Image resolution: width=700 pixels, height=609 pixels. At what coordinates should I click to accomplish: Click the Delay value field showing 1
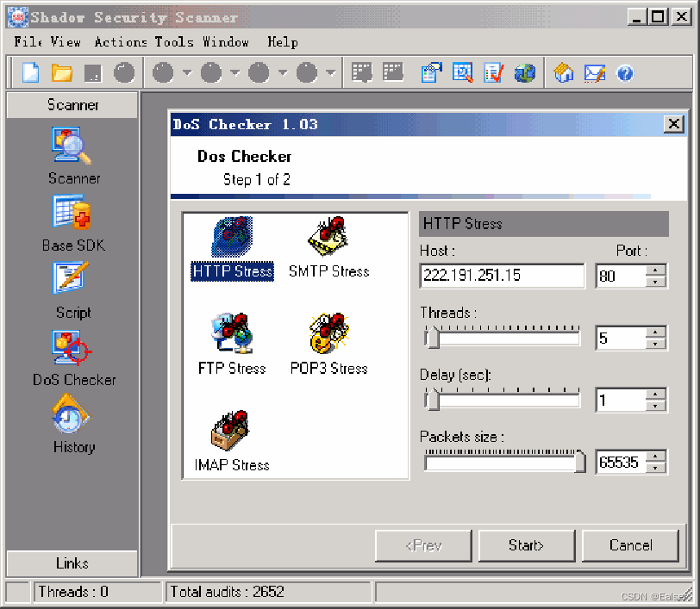click(x=621, y=401)
